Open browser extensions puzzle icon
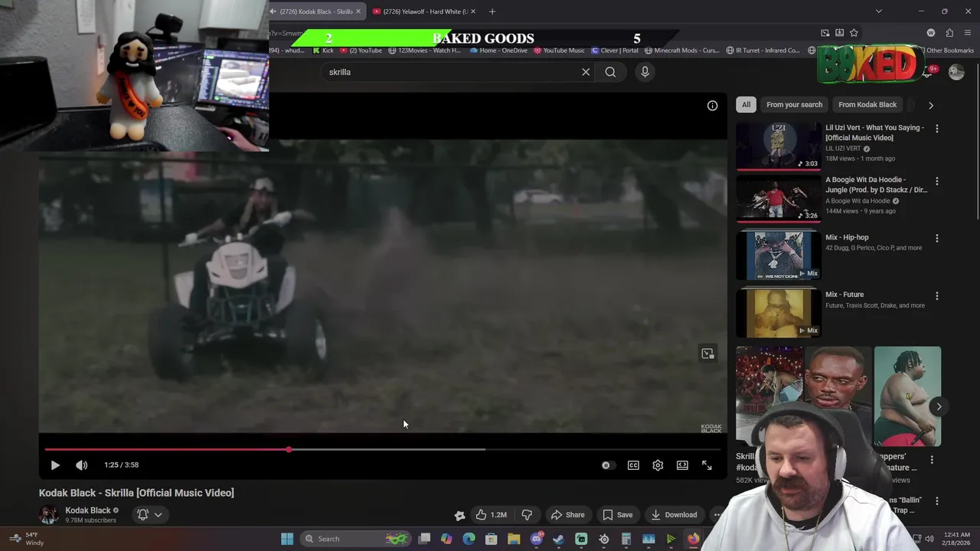980x551 pixels. click(949, 33)
